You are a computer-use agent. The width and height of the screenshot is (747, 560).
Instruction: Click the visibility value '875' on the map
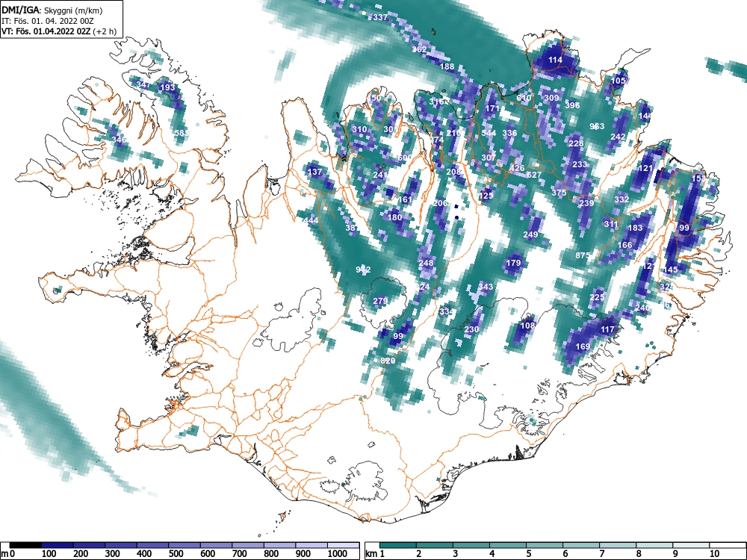(x=582, y=255)
